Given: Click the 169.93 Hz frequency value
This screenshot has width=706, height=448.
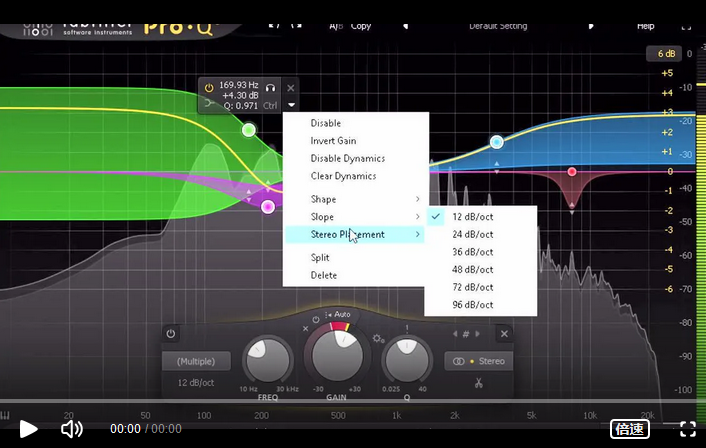Looking at the screenshot, I should coord(239,85).
